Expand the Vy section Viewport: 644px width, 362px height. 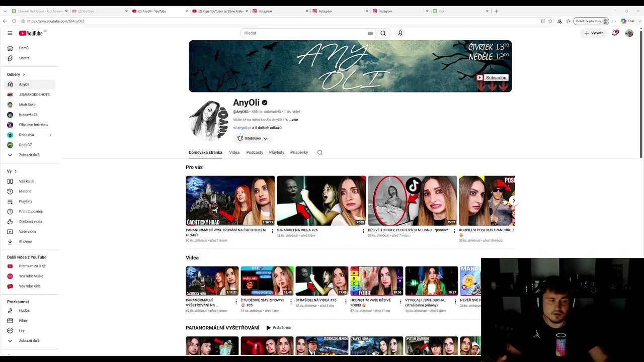tap(12, 171)
